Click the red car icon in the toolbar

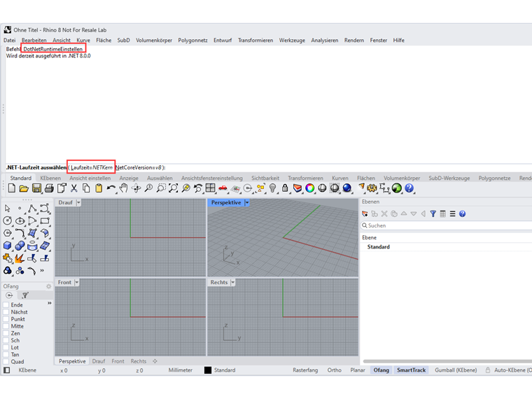coord(223,188)
